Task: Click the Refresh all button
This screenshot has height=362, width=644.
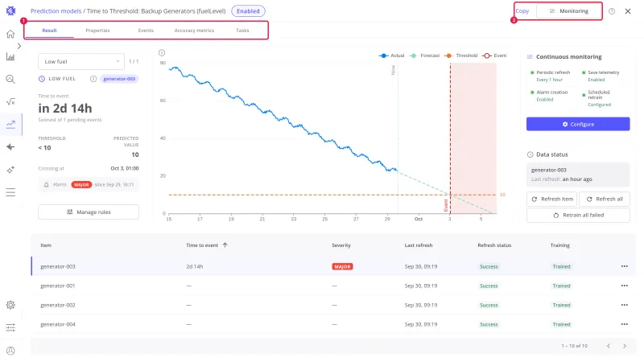Action: click(605, 199)
